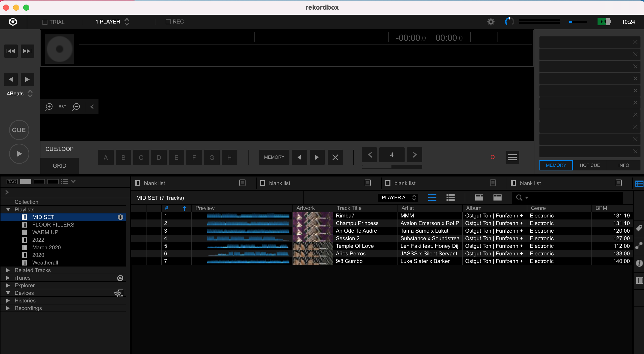Increase the loop beat size
Viewport: 644px width, 354px height.
click(x=415, y=155)
